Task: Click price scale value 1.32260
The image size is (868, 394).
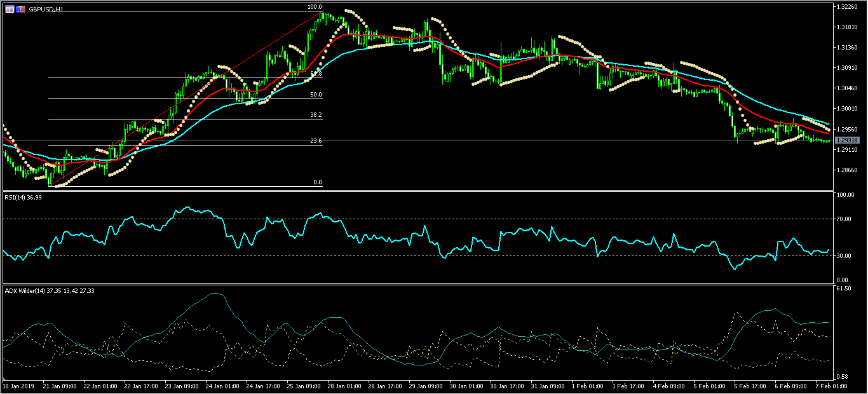Action: 848,7
